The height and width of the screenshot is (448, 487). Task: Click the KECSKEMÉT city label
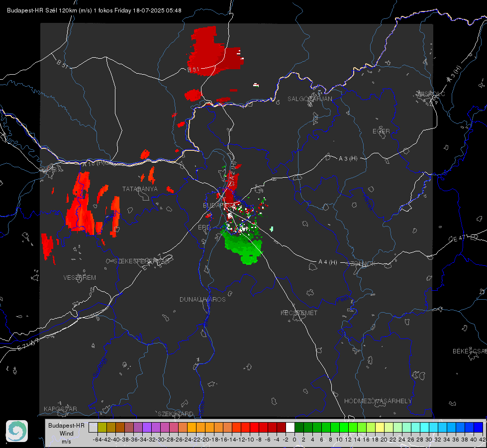[x=299, y=313]
